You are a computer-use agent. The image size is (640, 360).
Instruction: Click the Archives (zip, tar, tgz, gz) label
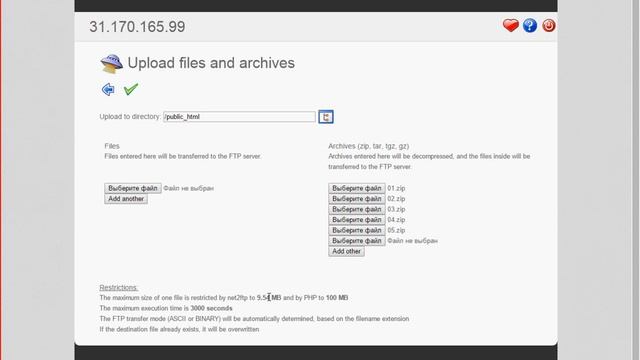369,146
